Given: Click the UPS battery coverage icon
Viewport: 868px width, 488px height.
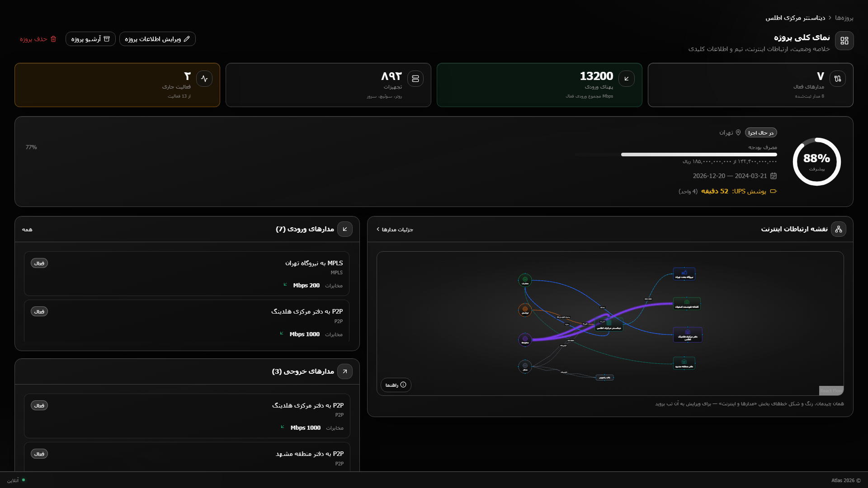Looking at the screenshot, I should click(774, 191).
